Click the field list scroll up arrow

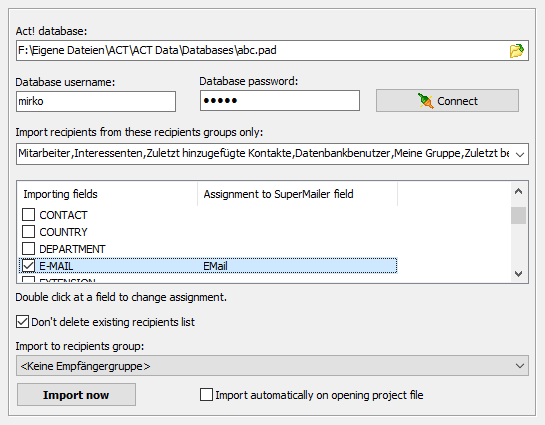[519, 191]
